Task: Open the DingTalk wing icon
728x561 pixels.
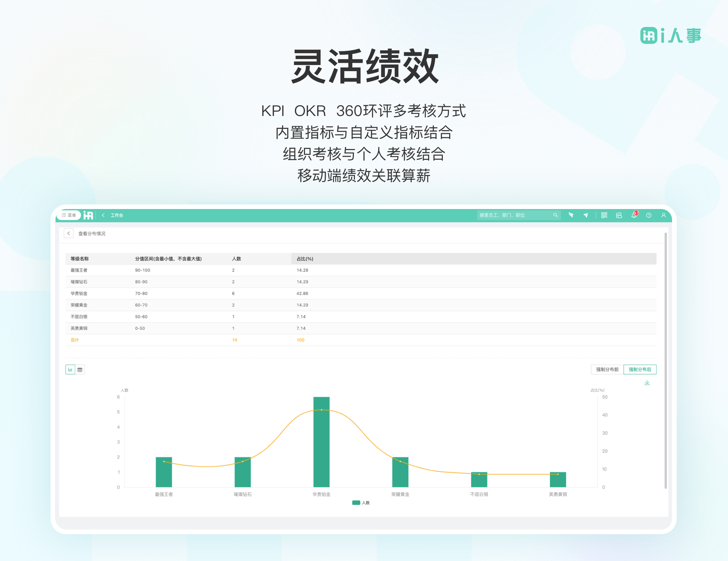Action: tap(571, 215)
